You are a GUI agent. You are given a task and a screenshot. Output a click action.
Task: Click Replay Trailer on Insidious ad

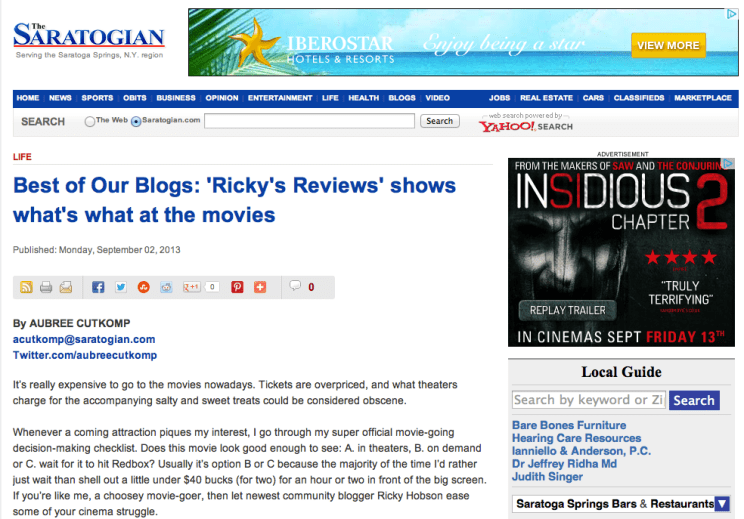coord(567,310)
